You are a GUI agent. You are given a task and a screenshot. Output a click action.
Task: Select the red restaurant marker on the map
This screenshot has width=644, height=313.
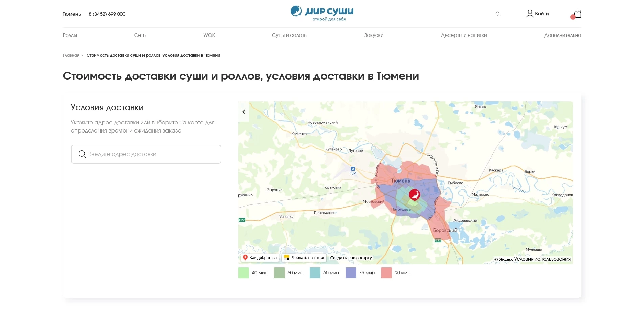[415, 195]
